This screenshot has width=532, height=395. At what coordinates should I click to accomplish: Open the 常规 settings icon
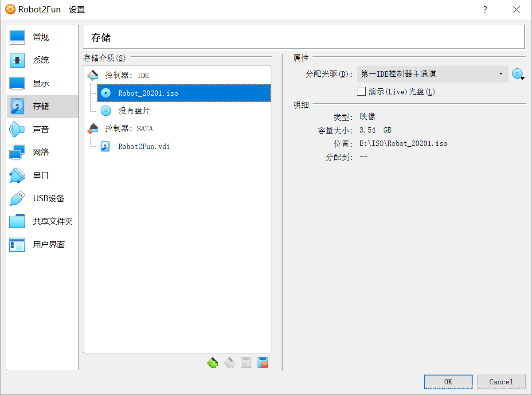(17, 37)
